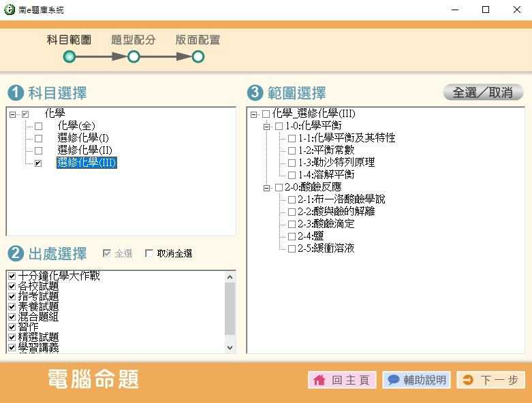The image size is (532, 403).
Task: Click the arrow icon on 下一步
Action: coord(468,380)
